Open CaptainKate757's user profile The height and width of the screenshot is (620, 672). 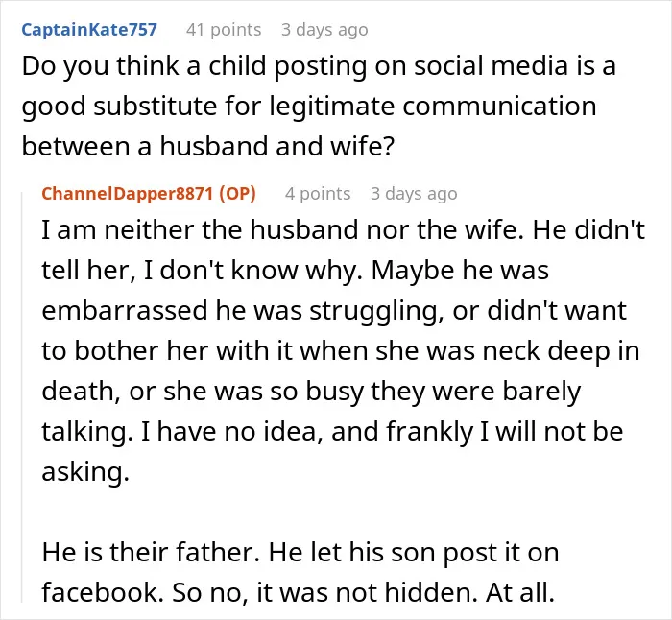tap(89, 30)
